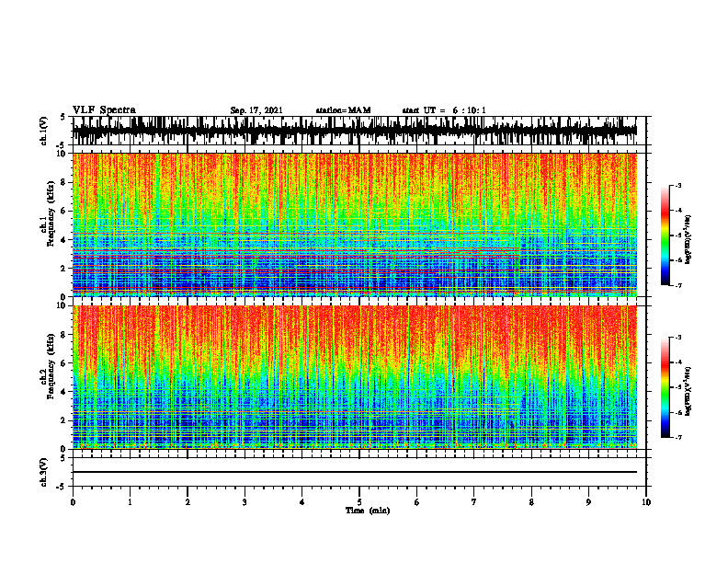Viewport: 728px width, 563px height.
Task: Click the "VLF Spectra" plot title
Action: pos(105,110)
